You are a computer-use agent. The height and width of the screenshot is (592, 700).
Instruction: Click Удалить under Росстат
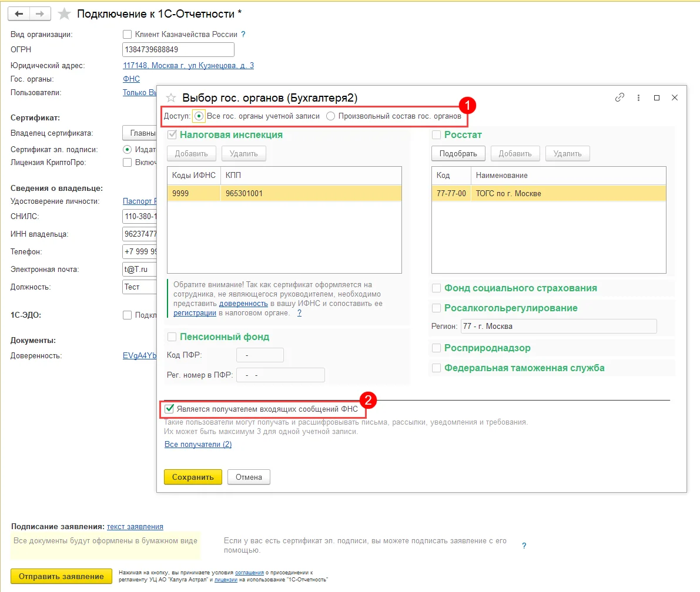click(x=567, y=153)
